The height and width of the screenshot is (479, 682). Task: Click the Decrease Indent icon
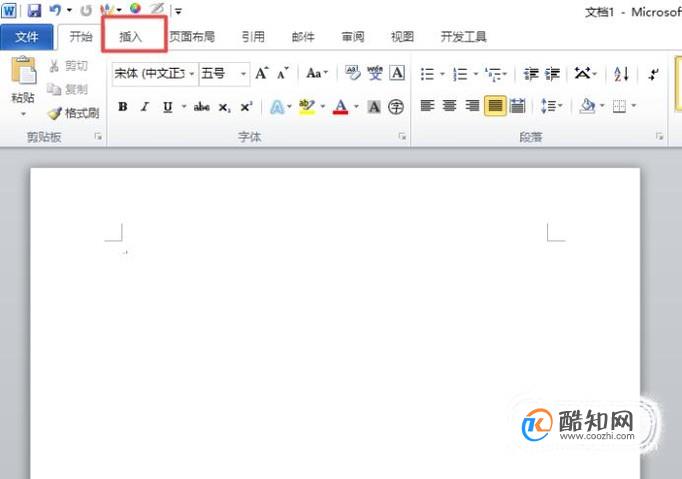click(531, 74)
